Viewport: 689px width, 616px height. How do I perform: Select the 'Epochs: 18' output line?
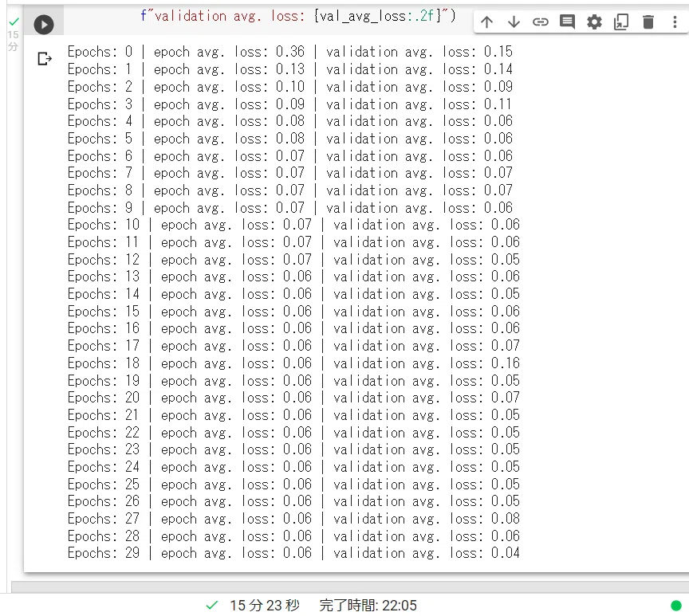pyautogui.click(x=293, y=363)
